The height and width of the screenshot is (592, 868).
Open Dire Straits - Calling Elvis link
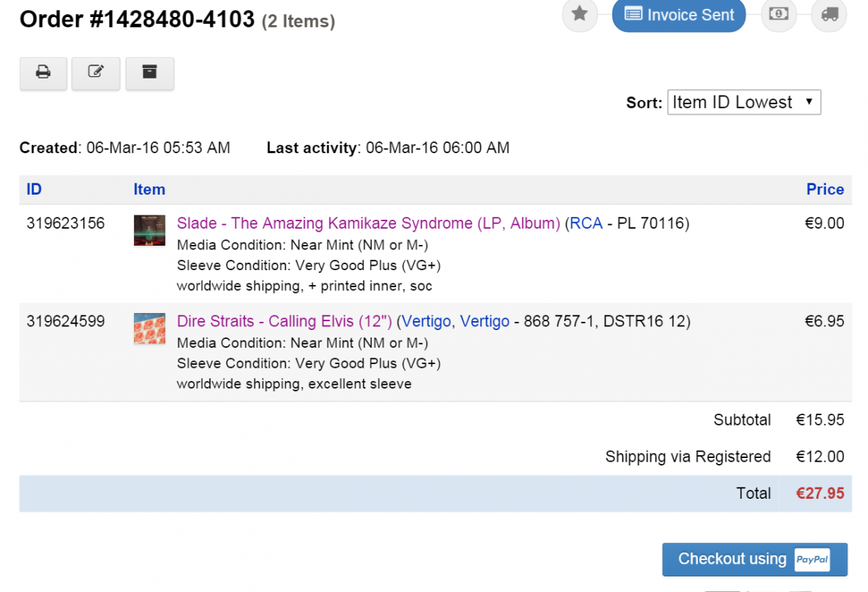tap(284, 321)
